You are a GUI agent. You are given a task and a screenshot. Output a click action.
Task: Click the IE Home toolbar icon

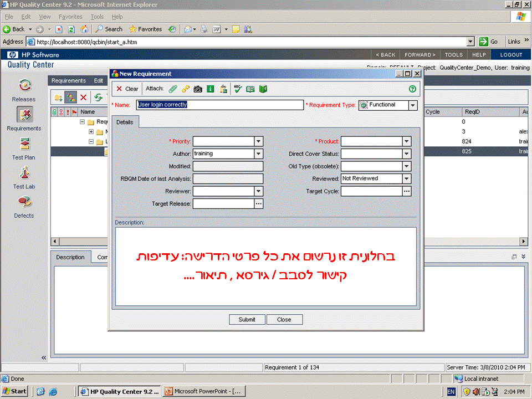[84, 29]
